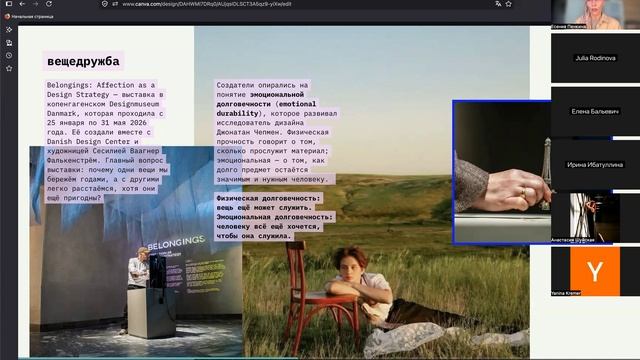Open bookmarks star icon in sidebar
The height and width of the screenshot is (360, 640).
tap(9, 69)
